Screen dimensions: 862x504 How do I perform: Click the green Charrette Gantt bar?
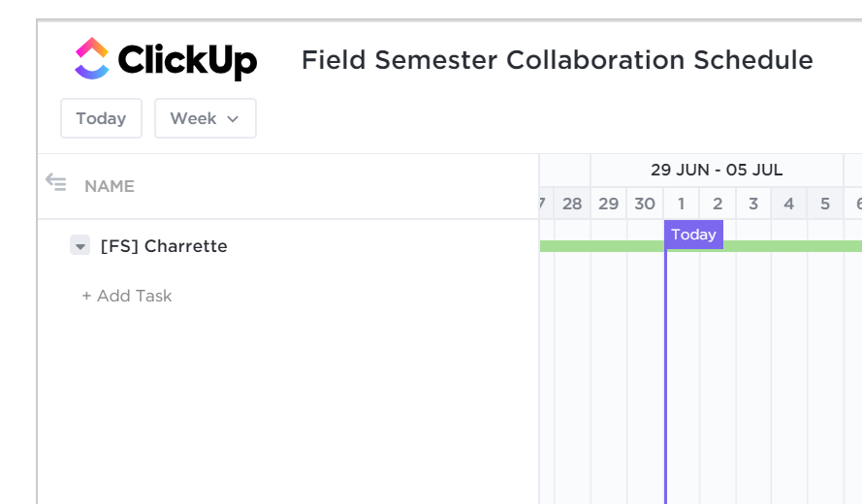(x=601, y=246)
